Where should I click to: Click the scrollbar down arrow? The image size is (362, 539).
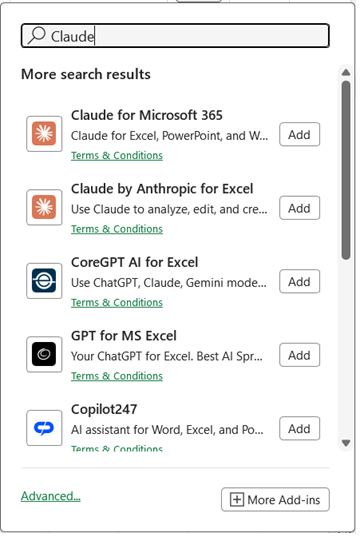pyautogui.click(x=346, y=442)
